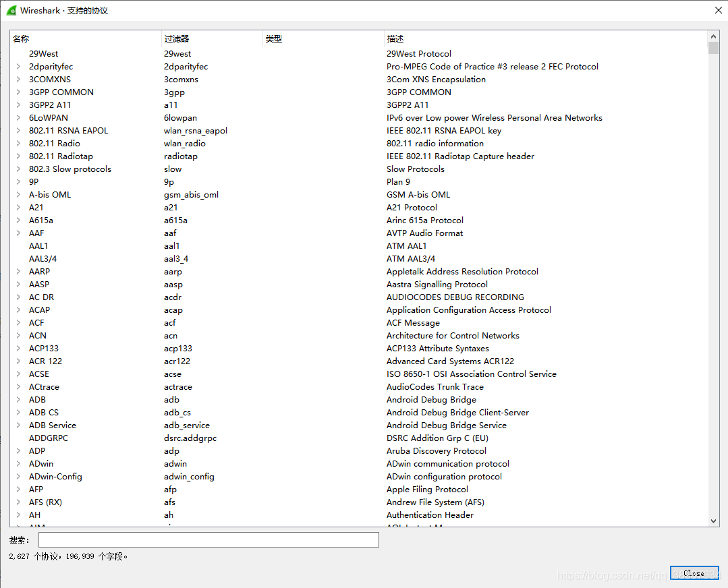Expand the 802.11 Radio row

19,144
